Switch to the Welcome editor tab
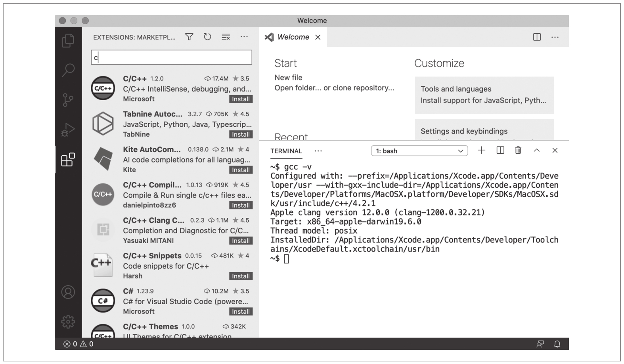 [x=293, y=37]
